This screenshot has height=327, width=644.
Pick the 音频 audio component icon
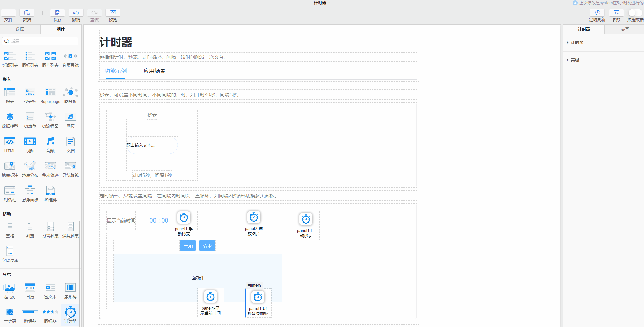[x=50, y=142]
